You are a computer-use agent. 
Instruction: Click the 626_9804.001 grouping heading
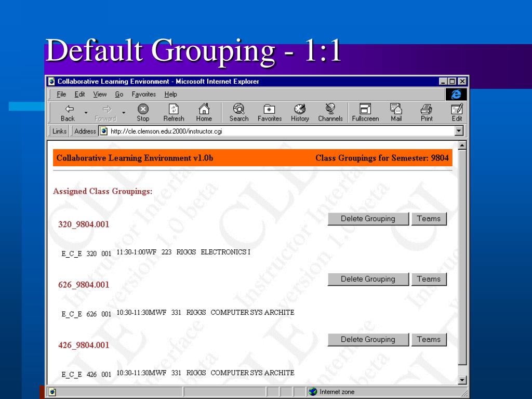click(x=84, y=285)
